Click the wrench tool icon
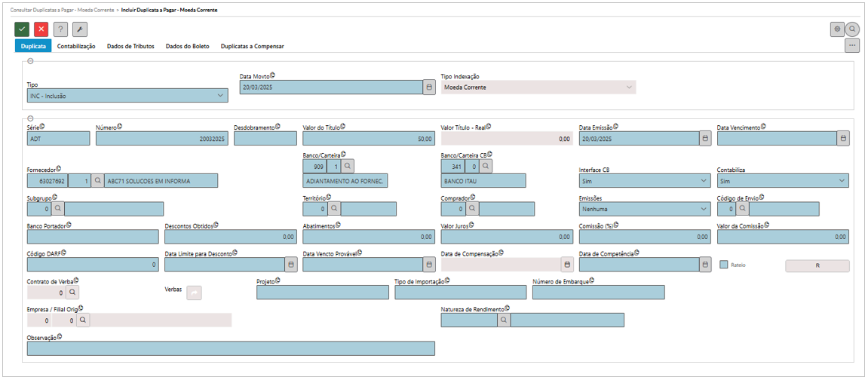Viewport: 868px width, 380px height. (x=80, y=29)
